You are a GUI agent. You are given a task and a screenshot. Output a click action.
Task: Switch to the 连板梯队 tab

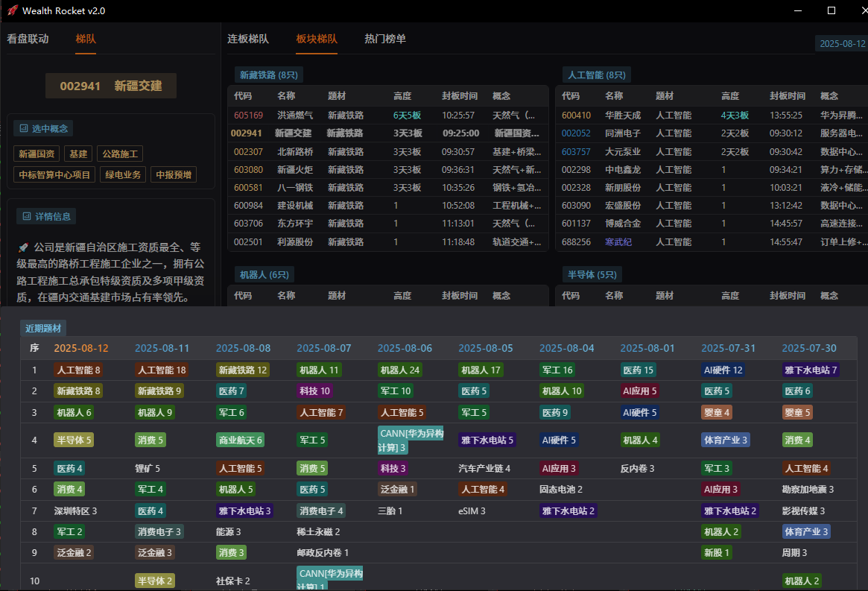point(248,39)
